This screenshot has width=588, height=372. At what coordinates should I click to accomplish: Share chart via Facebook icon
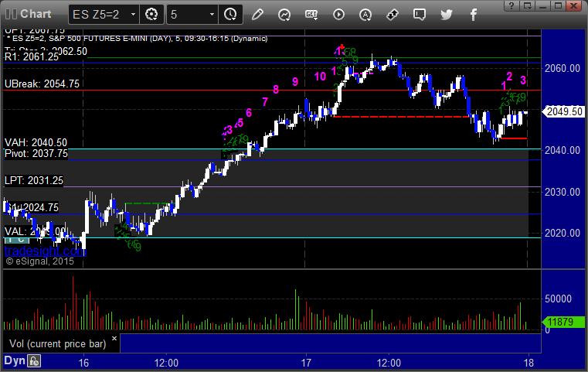[473, 15]
